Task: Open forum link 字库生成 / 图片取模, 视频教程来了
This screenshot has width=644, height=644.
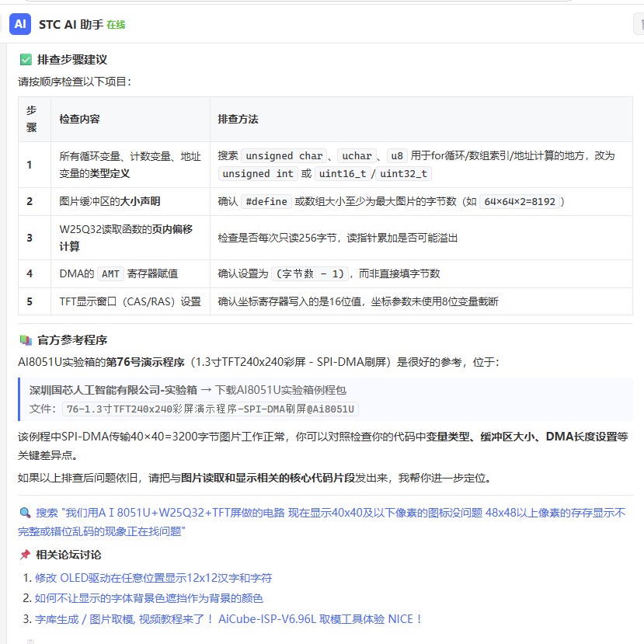Action: tap(228, 619)
